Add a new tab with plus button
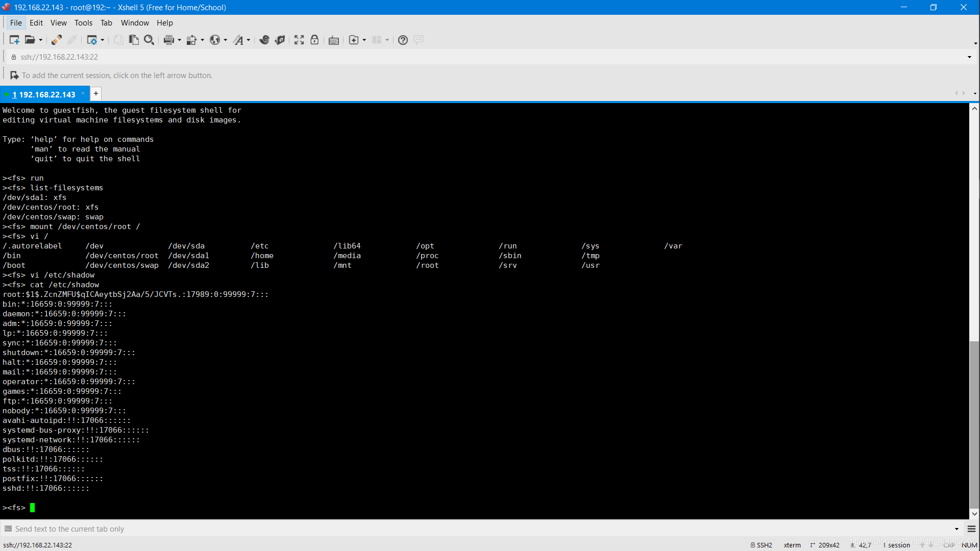The width and height of the screenshot is (980, 551). [95, 94]
